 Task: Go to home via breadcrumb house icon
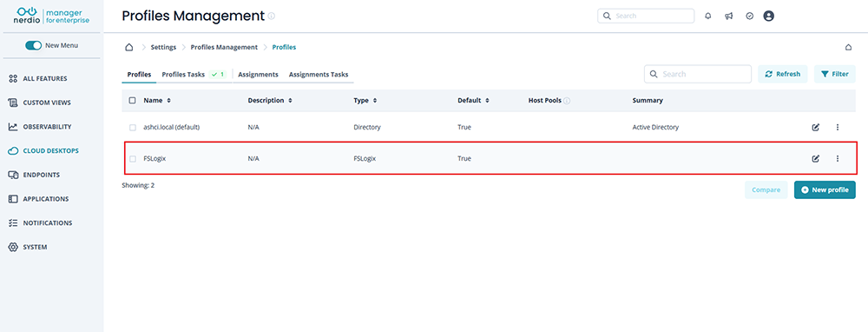[x=129, y=47]
